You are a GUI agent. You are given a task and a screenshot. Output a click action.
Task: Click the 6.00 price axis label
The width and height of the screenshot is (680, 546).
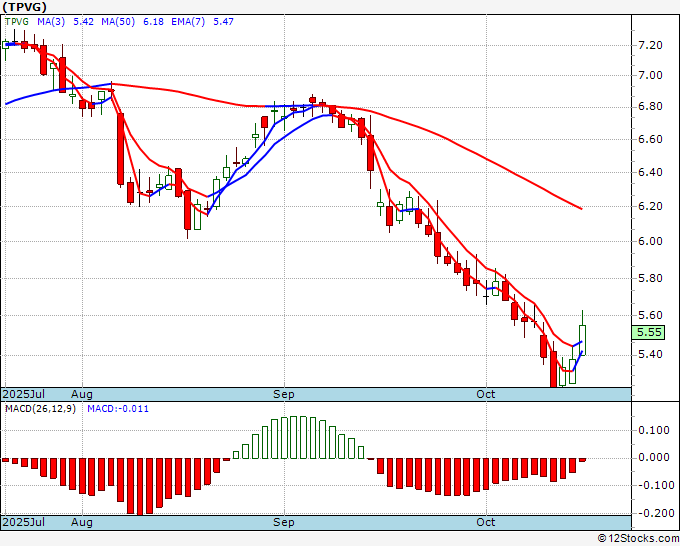(651, 242)
